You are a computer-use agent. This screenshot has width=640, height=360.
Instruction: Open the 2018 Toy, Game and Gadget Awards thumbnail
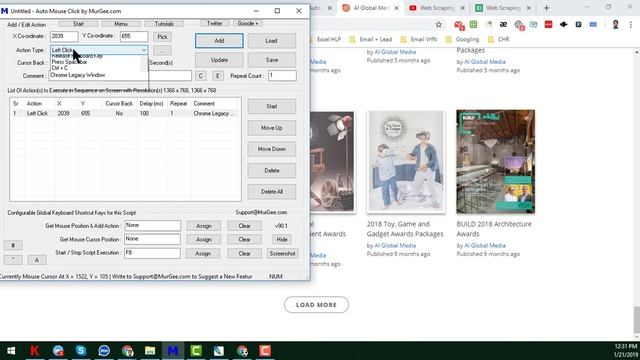(x=406, y=162)
